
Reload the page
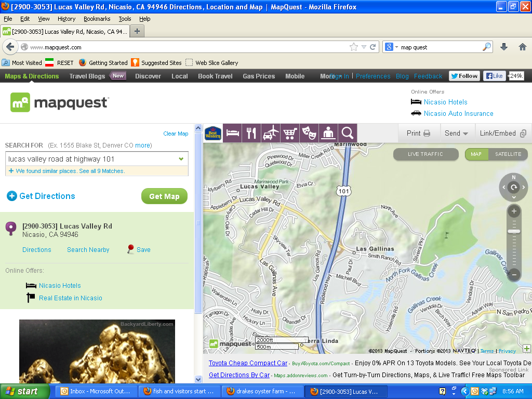[x=373, y=47]
